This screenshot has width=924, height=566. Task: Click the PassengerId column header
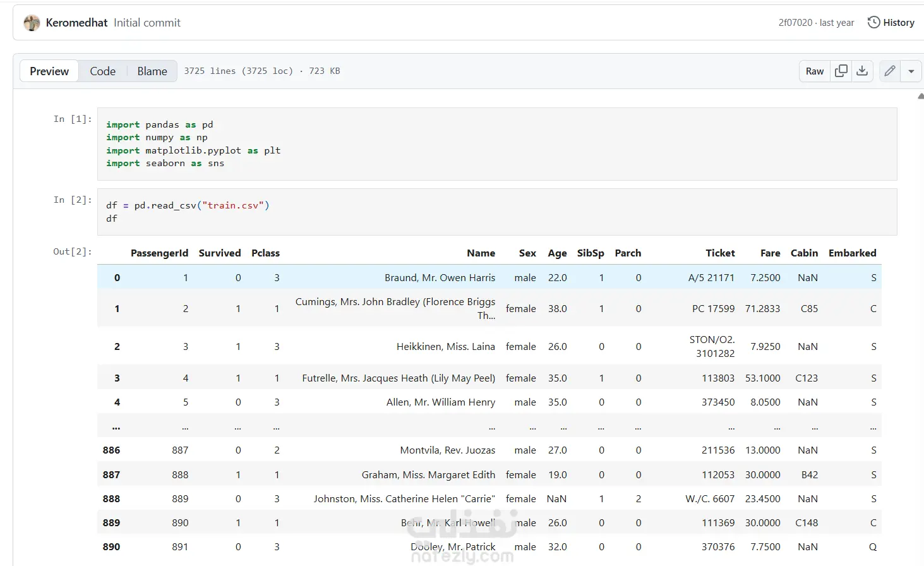click(159, 253)
